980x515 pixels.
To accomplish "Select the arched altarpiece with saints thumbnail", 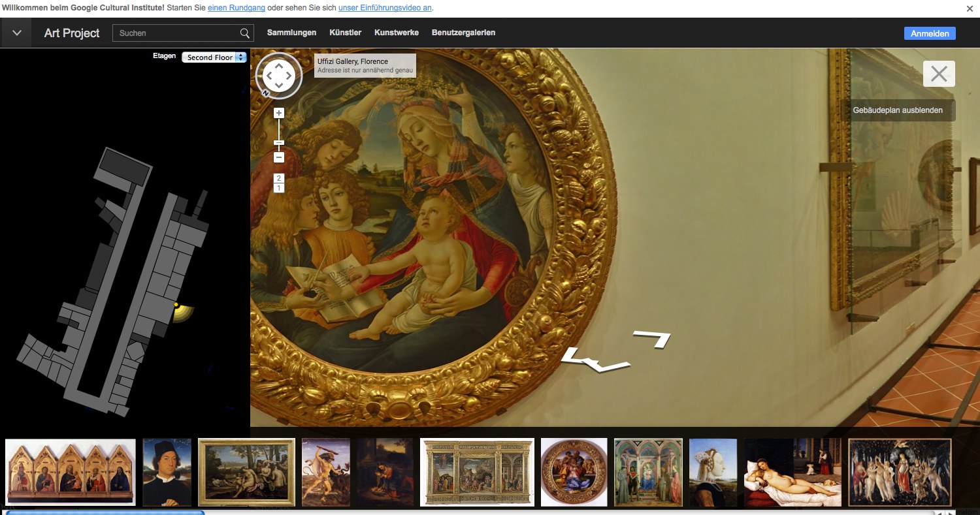I will tap(648, 472).
